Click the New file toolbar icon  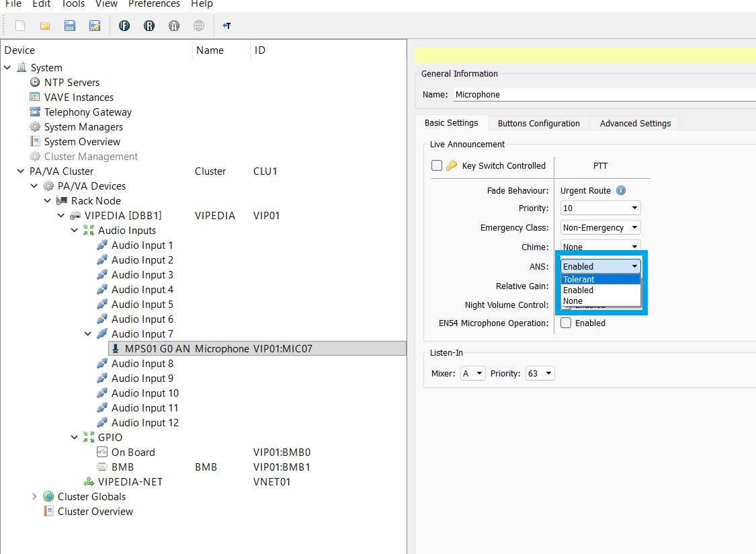click(20, 26)
